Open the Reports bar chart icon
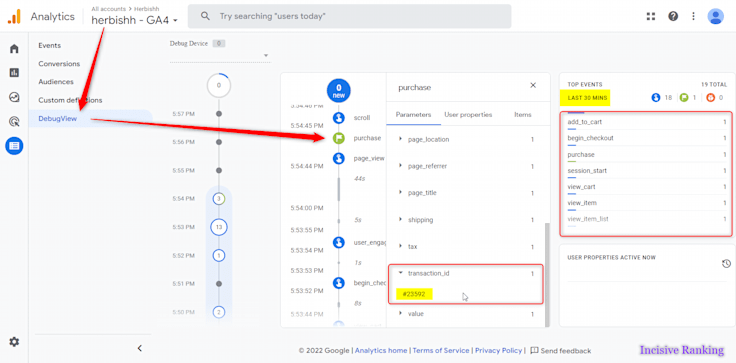736x363 pixels. pyautogui.click(x=14, y=73)
